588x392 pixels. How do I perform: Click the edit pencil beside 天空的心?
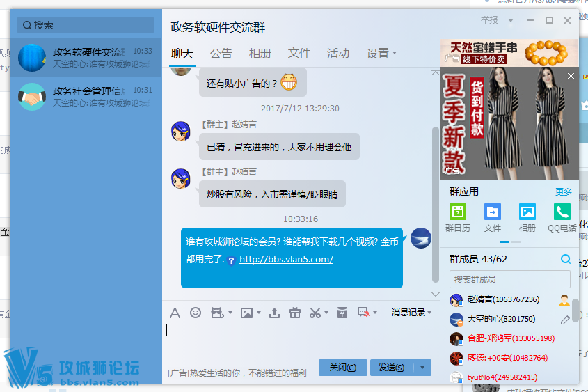(x=565, y=320)
